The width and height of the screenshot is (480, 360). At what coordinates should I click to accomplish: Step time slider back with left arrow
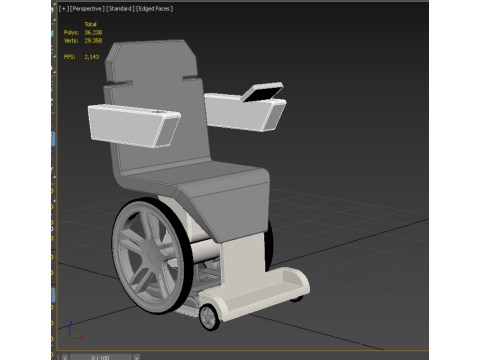pos(65,357)
